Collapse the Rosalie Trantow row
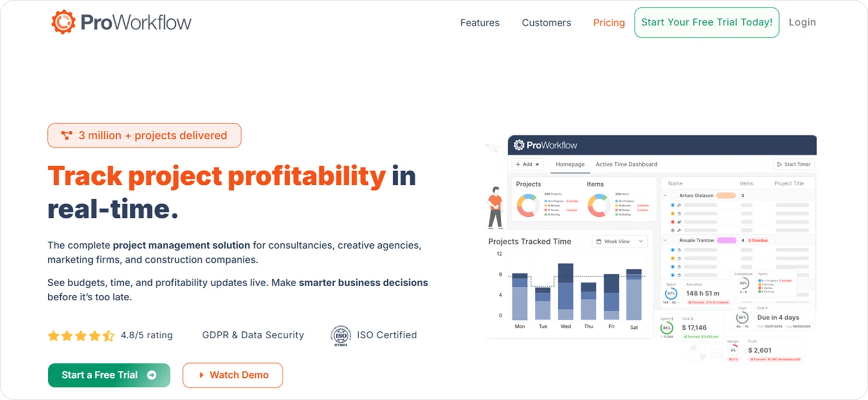868x400 pixels. [x=665, y=240]
